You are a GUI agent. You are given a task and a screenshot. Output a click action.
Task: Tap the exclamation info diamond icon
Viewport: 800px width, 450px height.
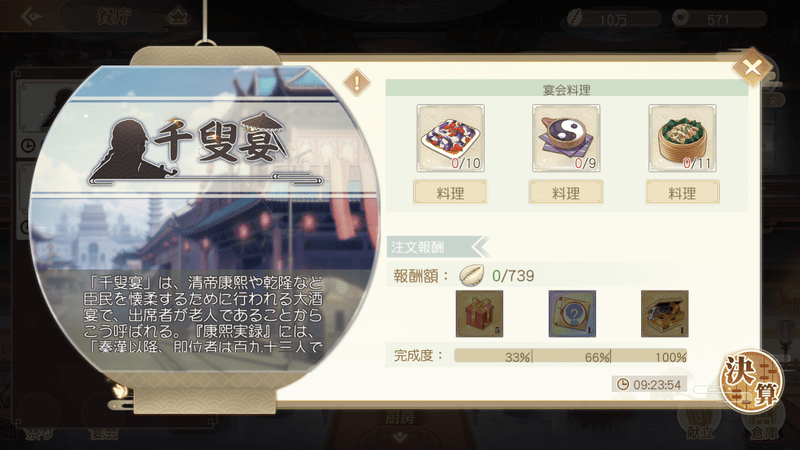[x=357, y=83]
